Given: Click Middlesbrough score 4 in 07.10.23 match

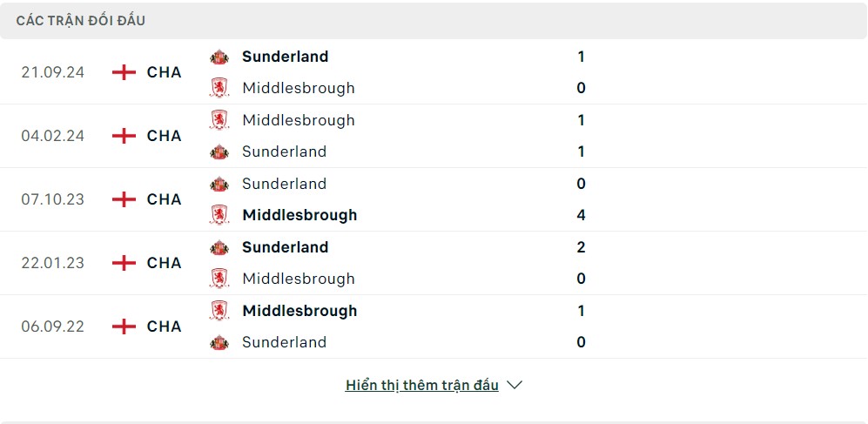Looking at the screenshot, I should (x=581, y=215).
